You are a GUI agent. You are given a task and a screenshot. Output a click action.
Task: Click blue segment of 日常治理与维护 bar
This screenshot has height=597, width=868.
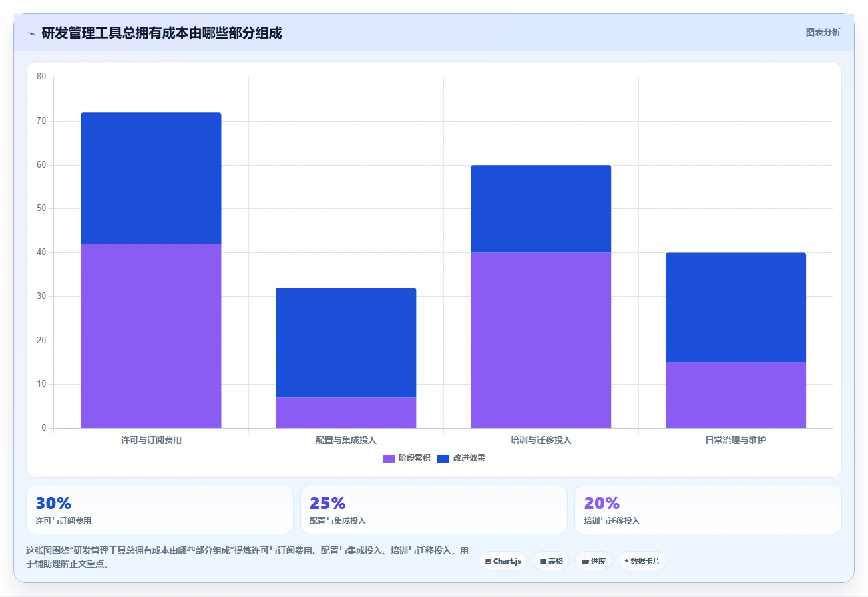pos(736,307)
